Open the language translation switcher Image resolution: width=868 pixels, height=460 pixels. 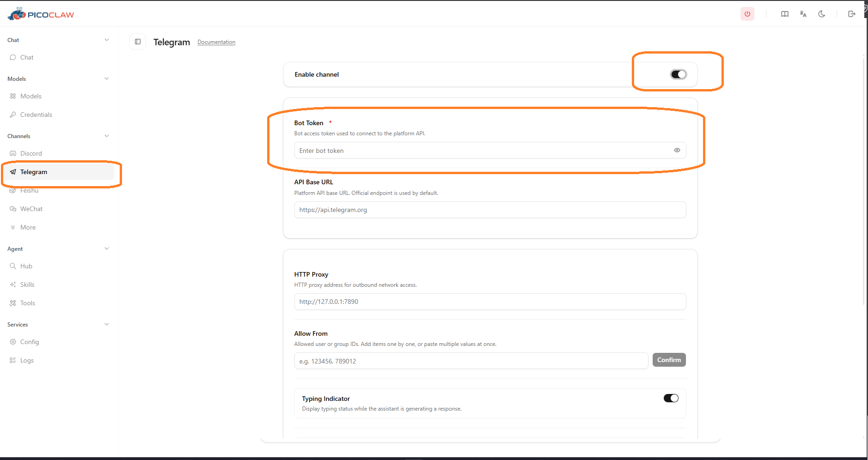pos(803,14)
